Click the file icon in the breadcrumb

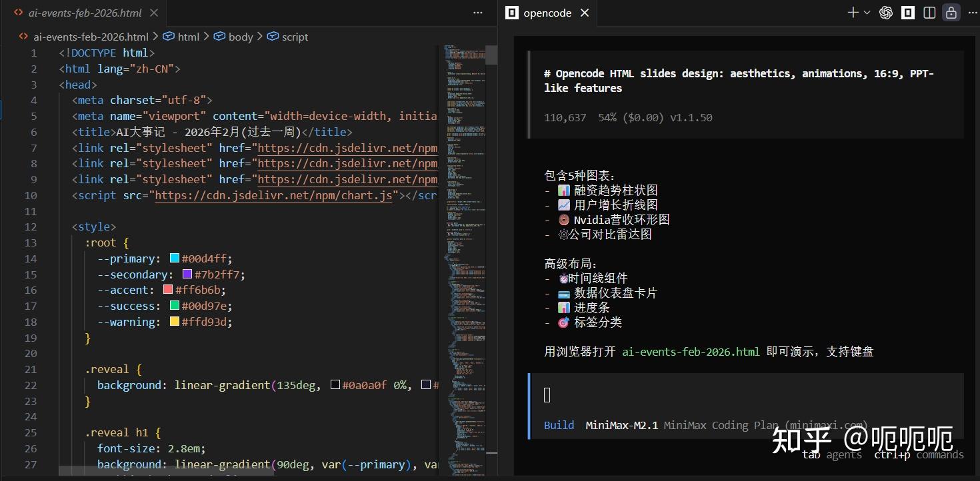(23, 37)
